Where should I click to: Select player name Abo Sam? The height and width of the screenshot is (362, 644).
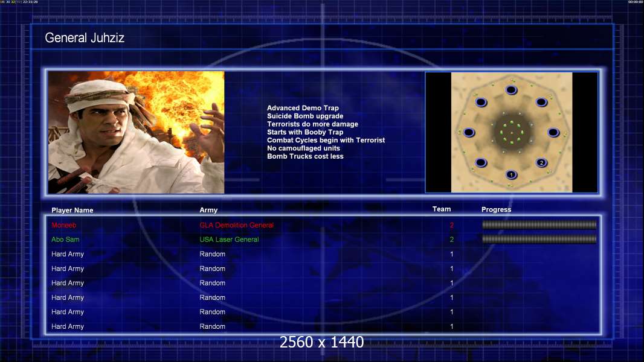tap(65, 240)
